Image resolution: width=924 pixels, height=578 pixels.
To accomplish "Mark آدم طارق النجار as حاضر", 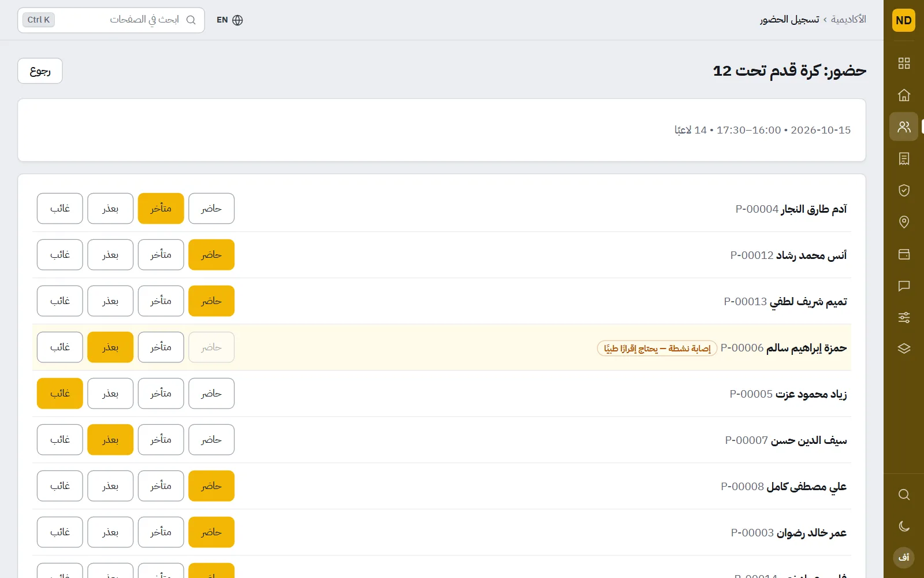I will [211, 209].
